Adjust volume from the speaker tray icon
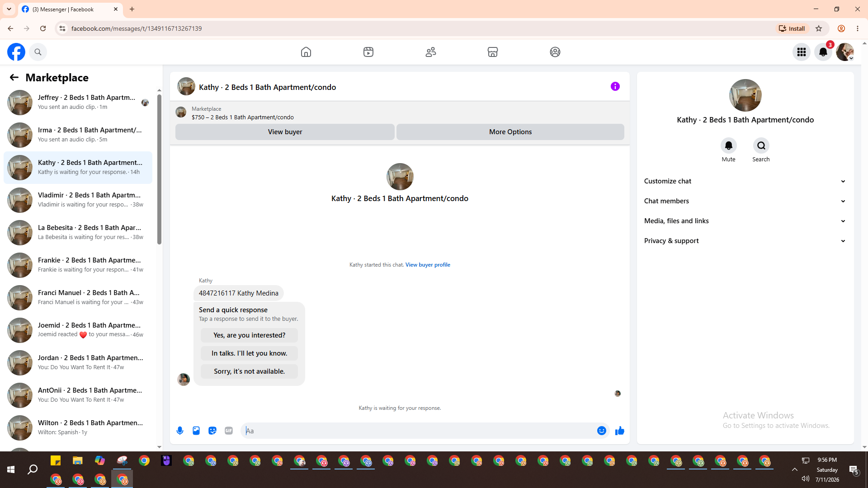This screenshot has width=868, height=488. [x=806, y=479]
